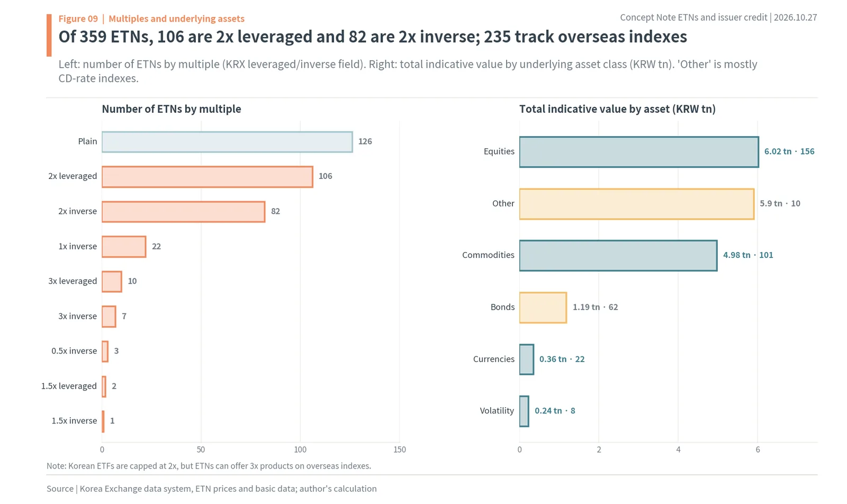This screenshot has width=847, height=504.
Task: Click the 2x inverse bar
Action: point(183,212)
